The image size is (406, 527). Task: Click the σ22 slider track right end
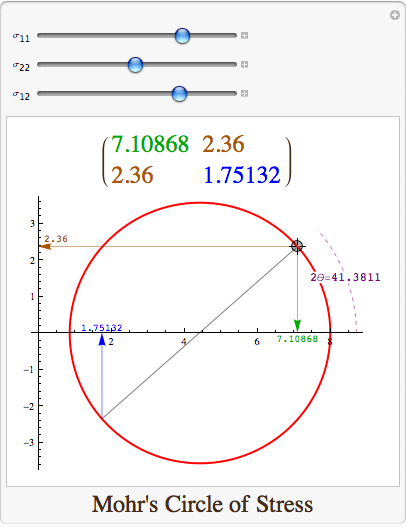[x=234, y=64]
